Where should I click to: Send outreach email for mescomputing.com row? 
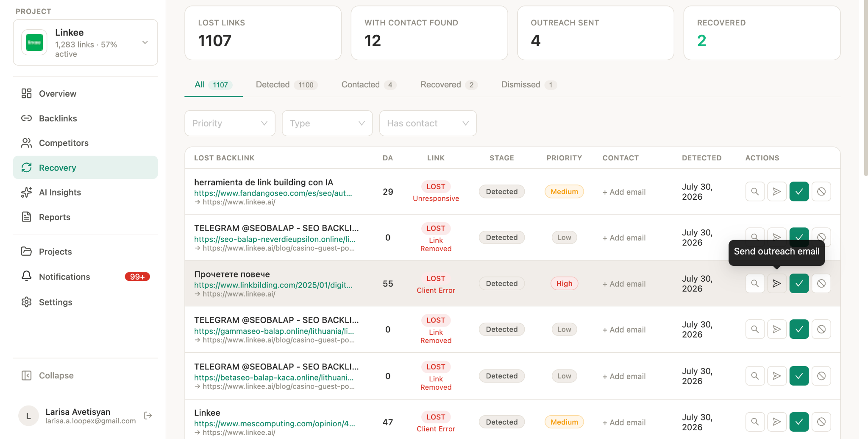pos(777,422)
